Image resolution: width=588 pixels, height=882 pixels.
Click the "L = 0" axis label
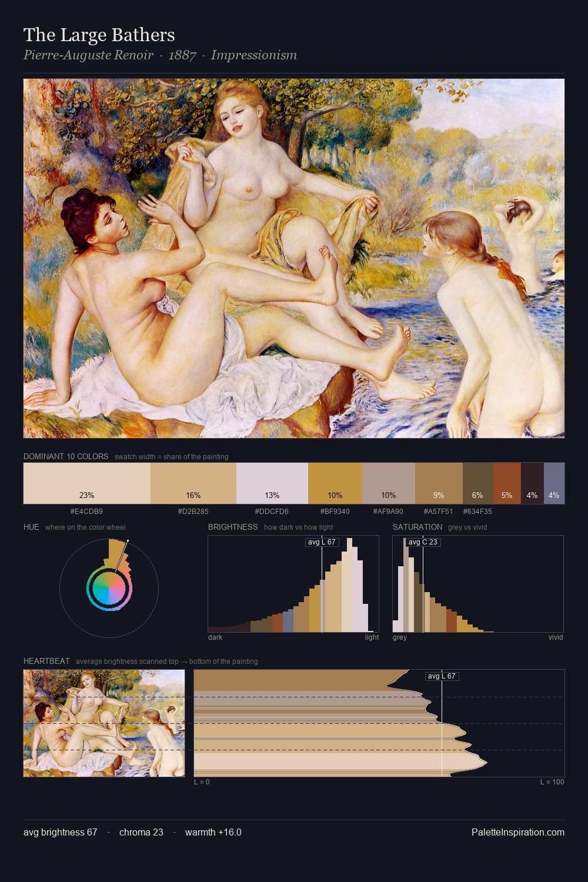pos(202,782)
